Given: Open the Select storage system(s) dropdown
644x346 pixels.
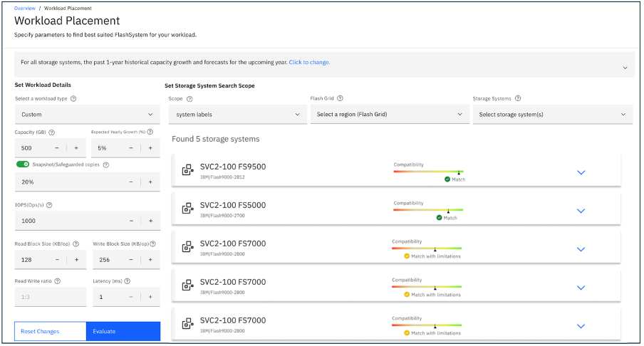Looking at the screenshot, I should pyautogui.click(x=552, y=115).
